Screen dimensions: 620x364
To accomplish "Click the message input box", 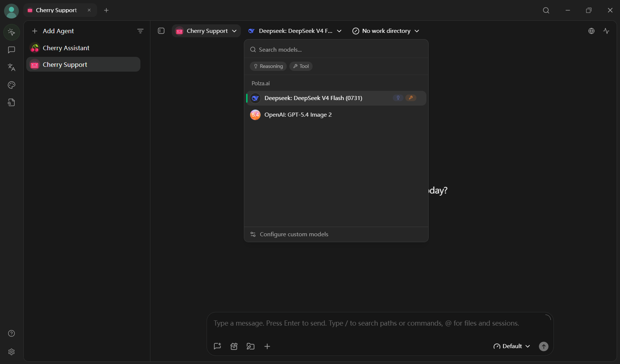I will click(380, 323).
